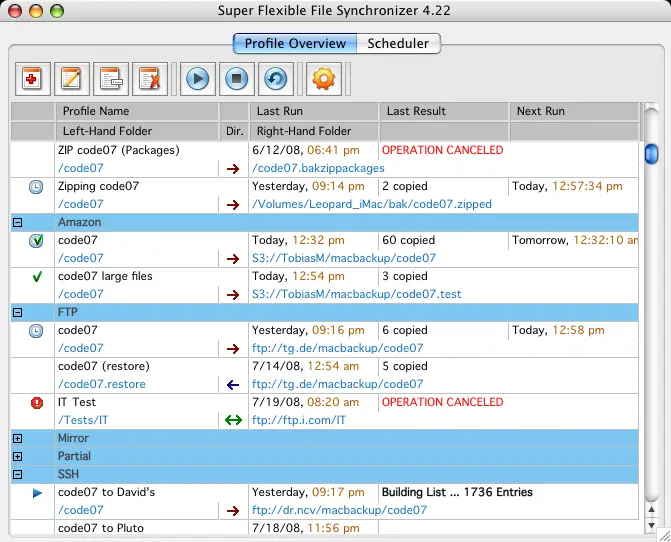Click the clock icon beside Zipping code07
The height and width of the screenshot is (542, 671).
click(x=36, y=187)
